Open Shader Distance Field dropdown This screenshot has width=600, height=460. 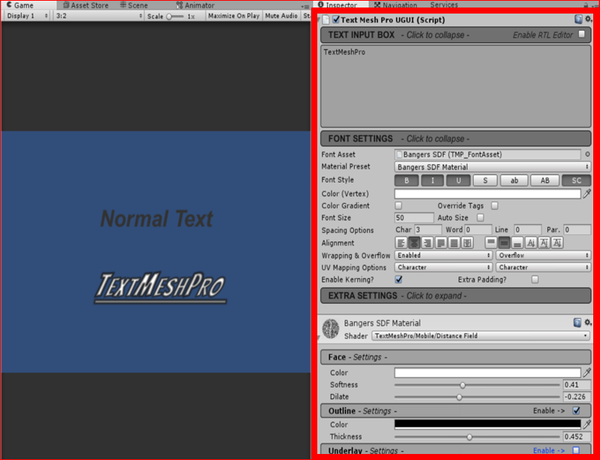481,336
